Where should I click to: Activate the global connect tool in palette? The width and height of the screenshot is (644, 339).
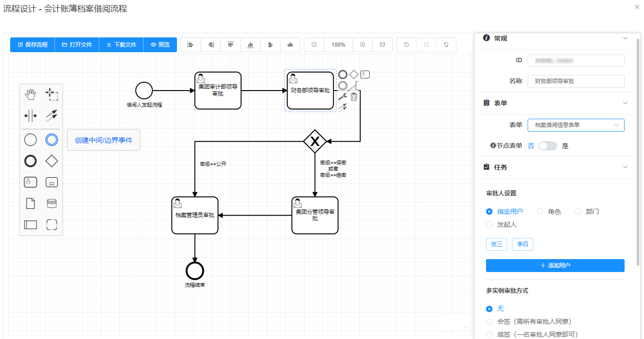52,115
